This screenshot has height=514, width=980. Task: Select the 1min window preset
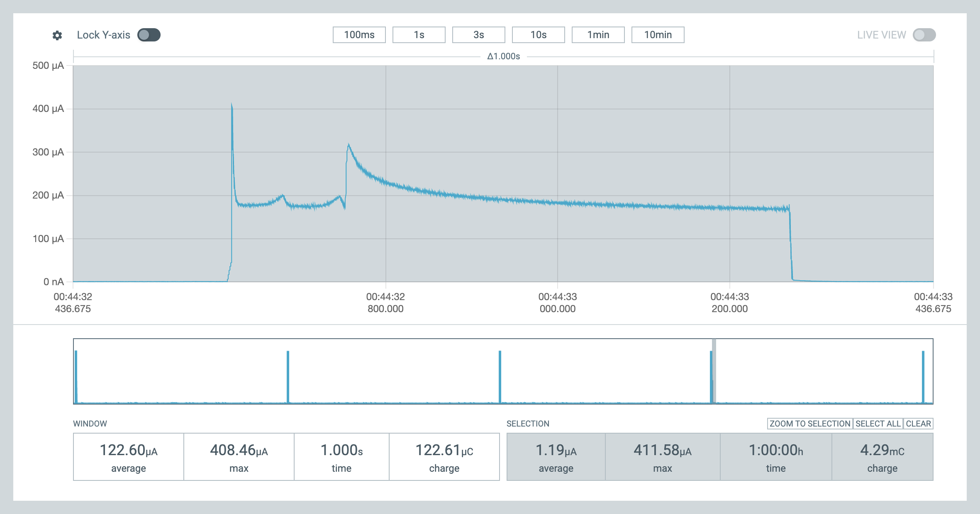click(x=598, y=35)
